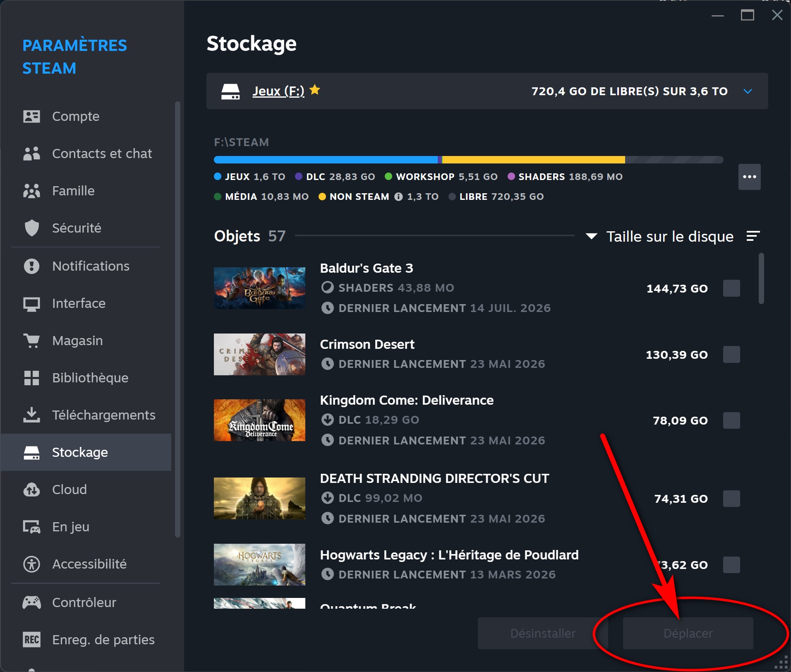791x672 pixels.
Task: Click the Crimson Desert cover thumbnail
Action: tap(259, 354)
